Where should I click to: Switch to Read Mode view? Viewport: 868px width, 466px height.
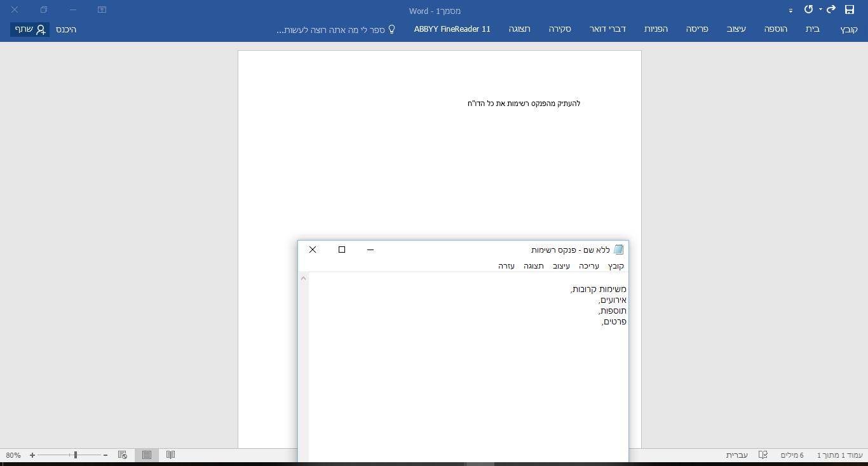170,455
